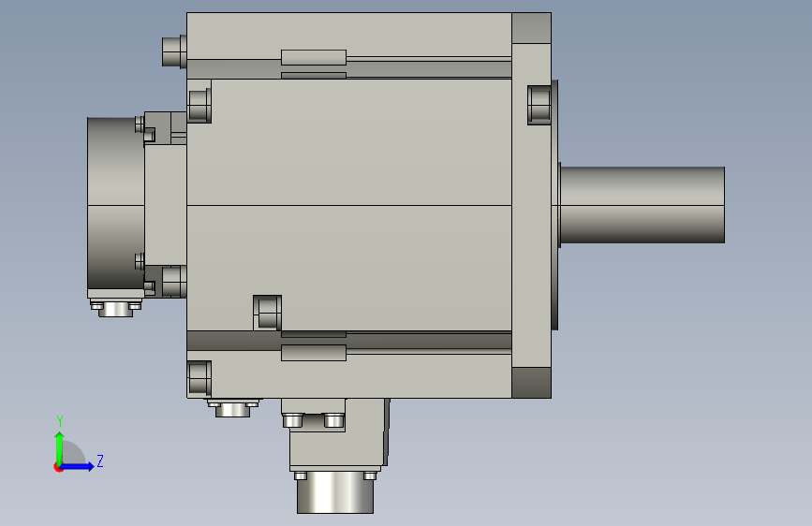Click the green Y axis arrow
812x526 pixels.
[60, 448]
